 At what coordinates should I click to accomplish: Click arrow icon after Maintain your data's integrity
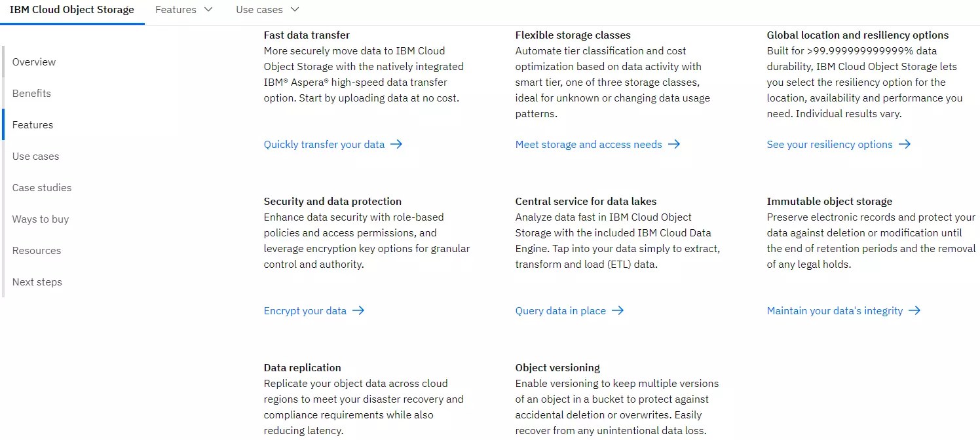tap(914, 311)
